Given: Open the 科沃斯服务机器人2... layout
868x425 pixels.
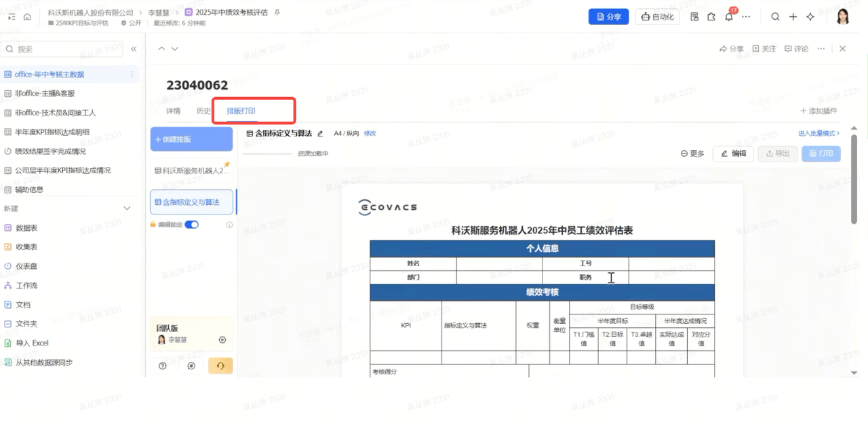Looking at the screenshot, I should [x=192, y=170].
